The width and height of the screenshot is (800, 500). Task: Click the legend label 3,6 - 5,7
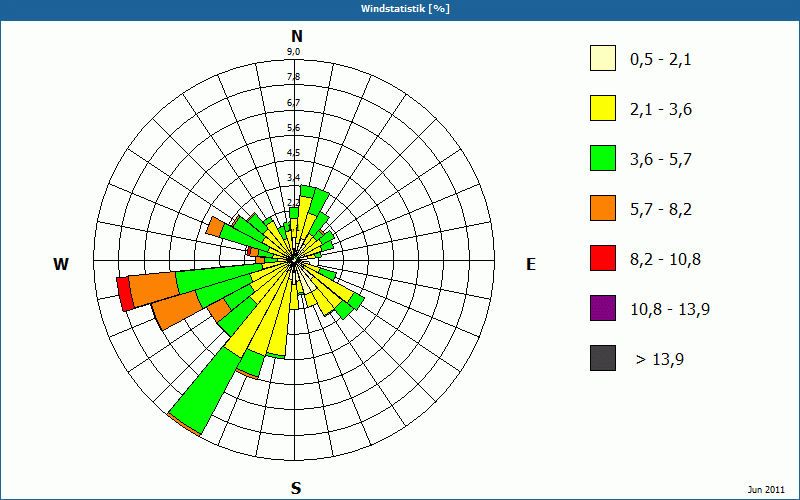click(661, 160)
